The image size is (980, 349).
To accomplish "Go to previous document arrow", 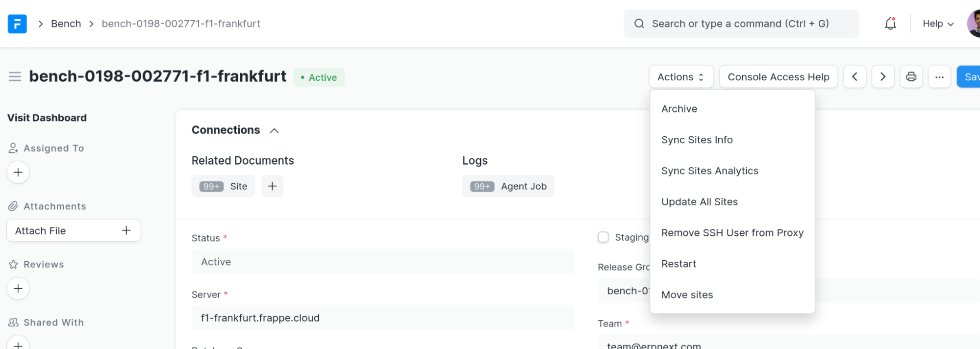I will point(854,77).
